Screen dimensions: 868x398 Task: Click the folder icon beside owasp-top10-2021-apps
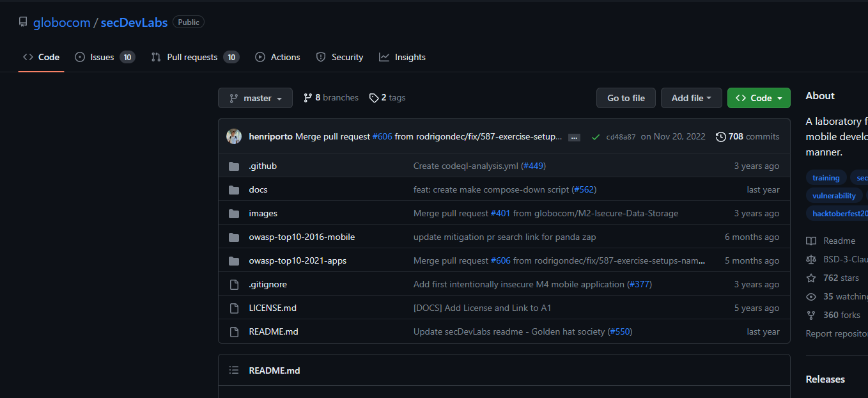tap(234, 261)
